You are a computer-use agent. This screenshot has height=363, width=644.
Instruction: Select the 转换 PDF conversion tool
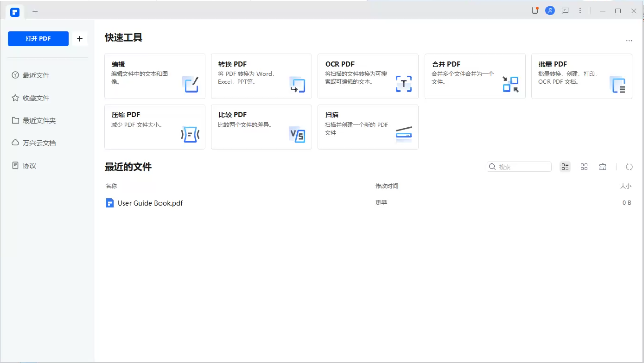261,76
